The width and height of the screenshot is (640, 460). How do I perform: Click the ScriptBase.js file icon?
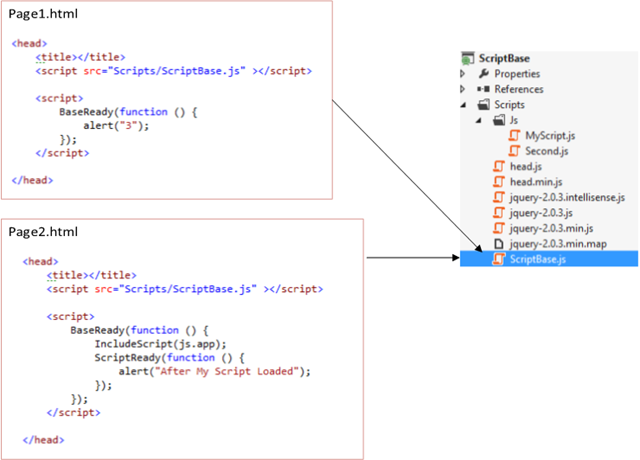tap(499, 259)
